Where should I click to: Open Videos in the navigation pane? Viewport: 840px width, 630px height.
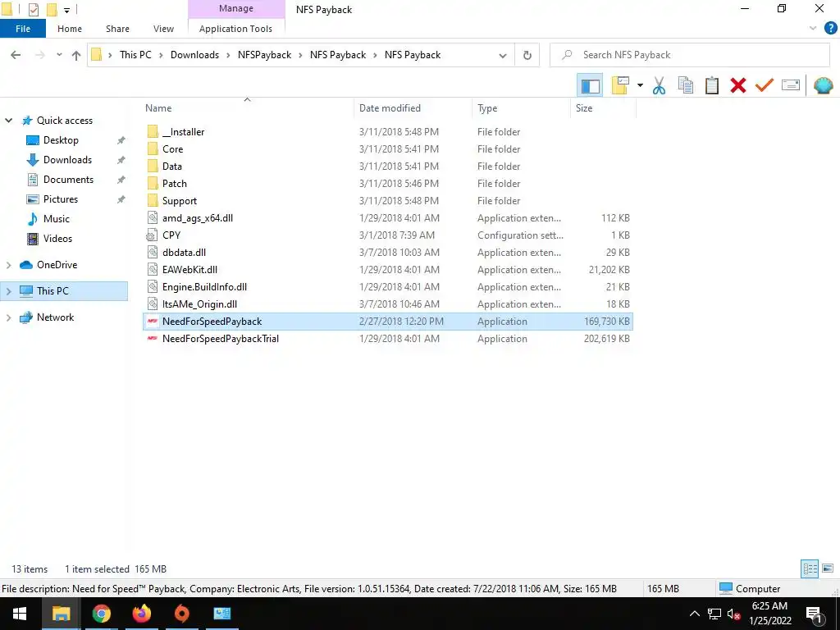pos(57,239)
